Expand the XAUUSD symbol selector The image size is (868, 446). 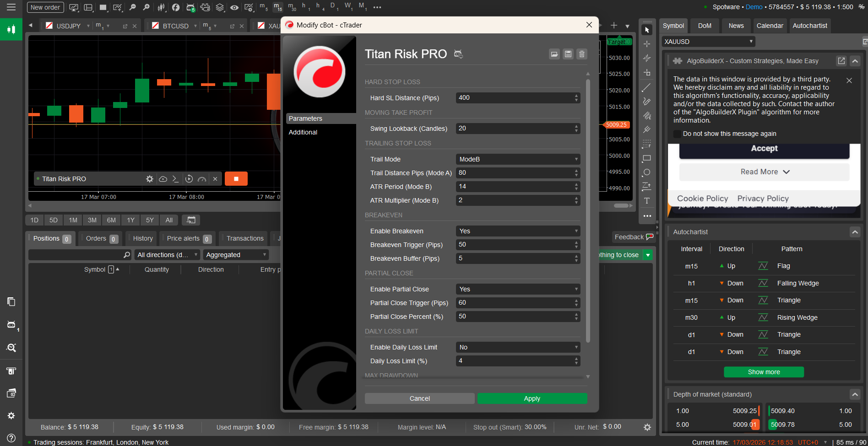point(708,42)
